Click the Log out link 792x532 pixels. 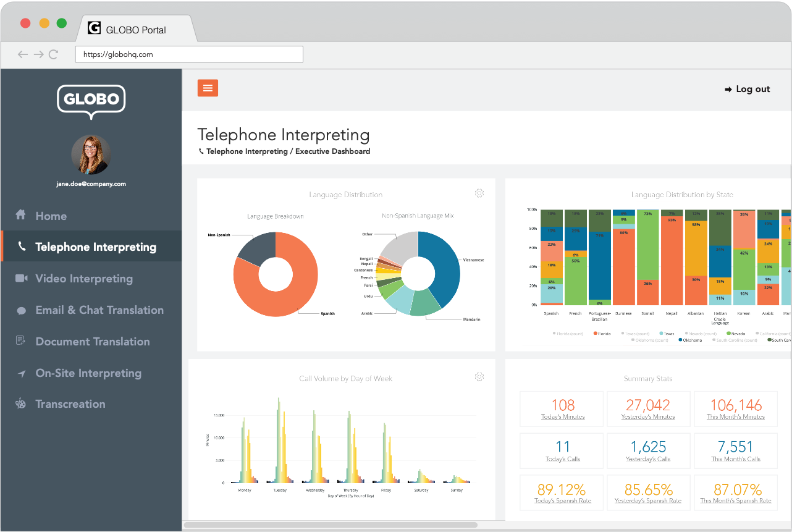[747, 89]
